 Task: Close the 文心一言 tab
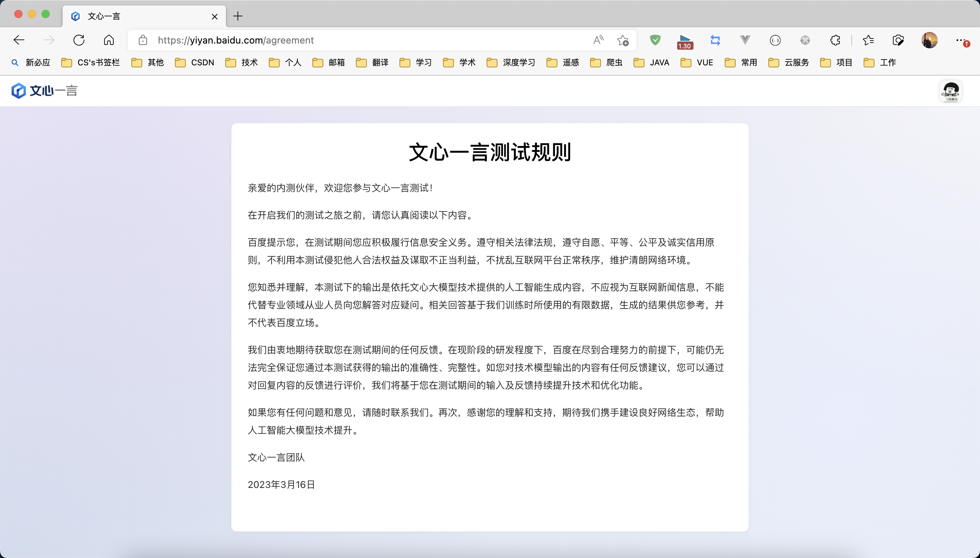[215, 16]
